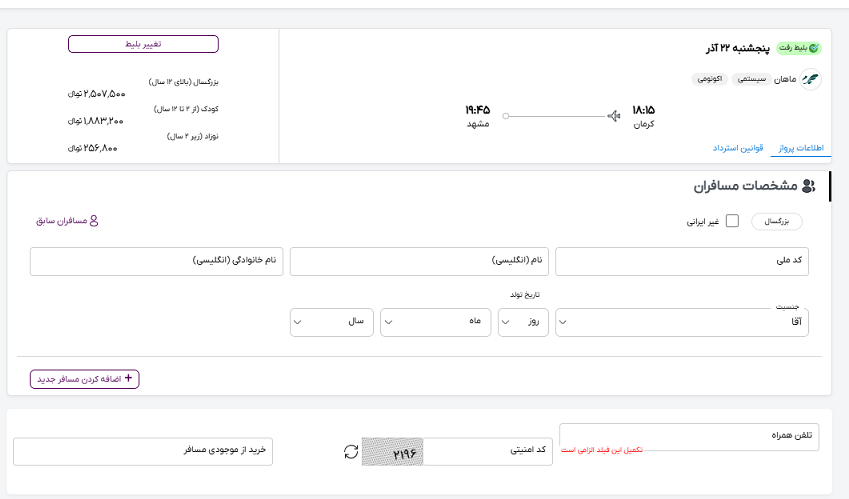The image size is (849, 499).
Task: Open the روز birth day dropdown
Action: pyautogui.click(x=523, y=322)
